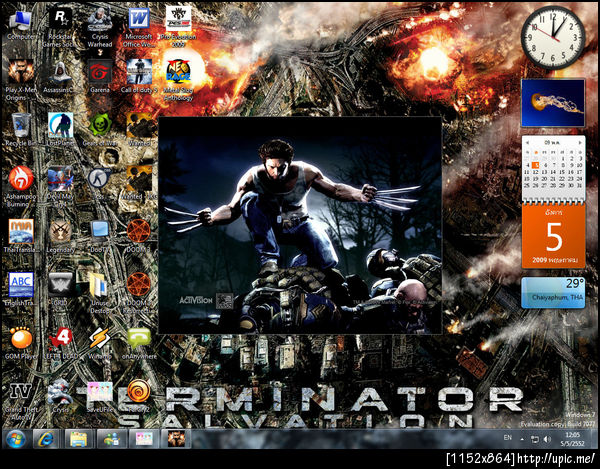
Task: Click the taskbar clock showing 12:05
Action: point(572,439)
